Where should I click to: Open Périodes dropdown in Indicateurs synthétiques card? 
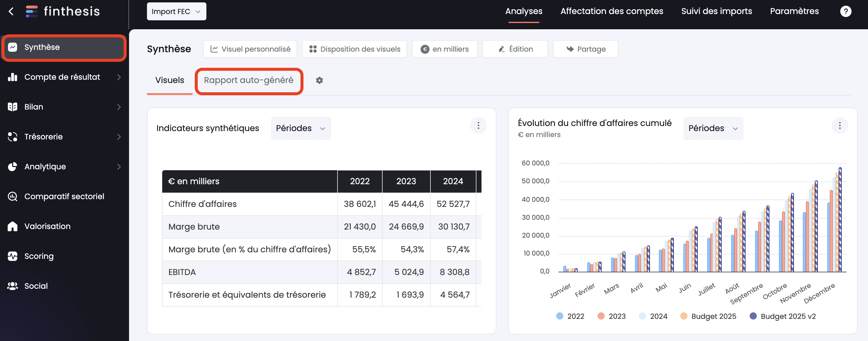point(300,128)
